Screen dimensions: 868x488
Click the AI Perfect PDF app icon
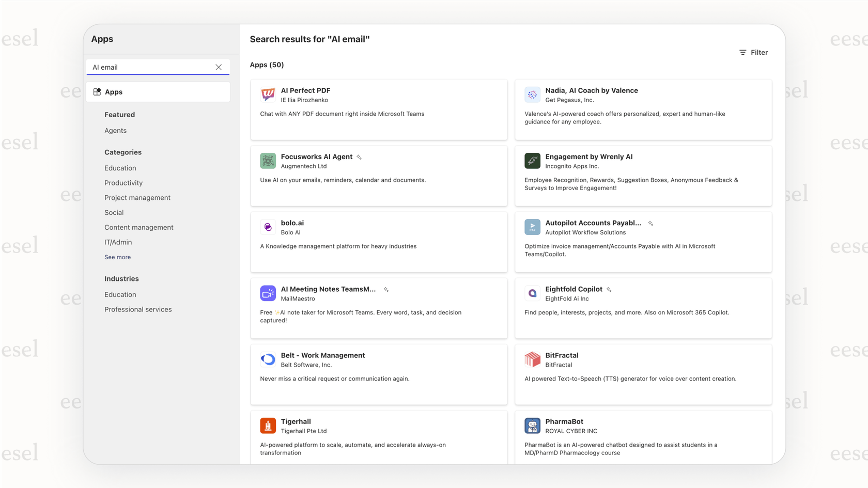point(268,95)
